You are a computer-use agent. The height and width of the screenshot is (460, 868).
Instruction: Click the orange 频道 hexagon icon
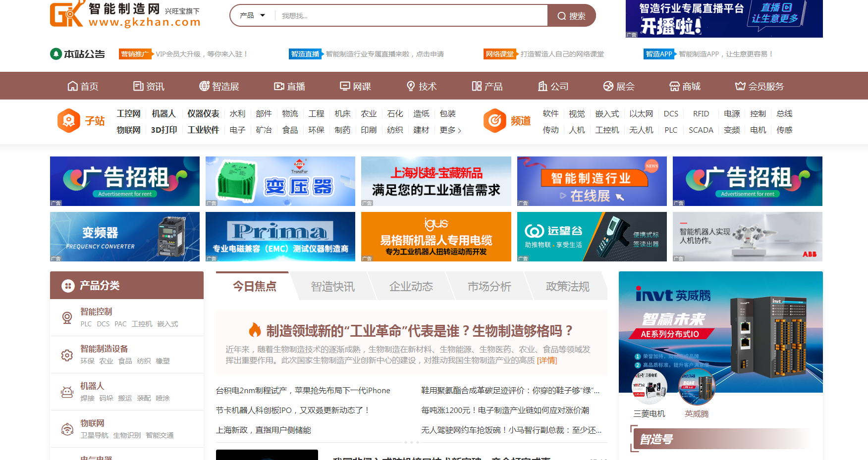click(x=495, y=120)
